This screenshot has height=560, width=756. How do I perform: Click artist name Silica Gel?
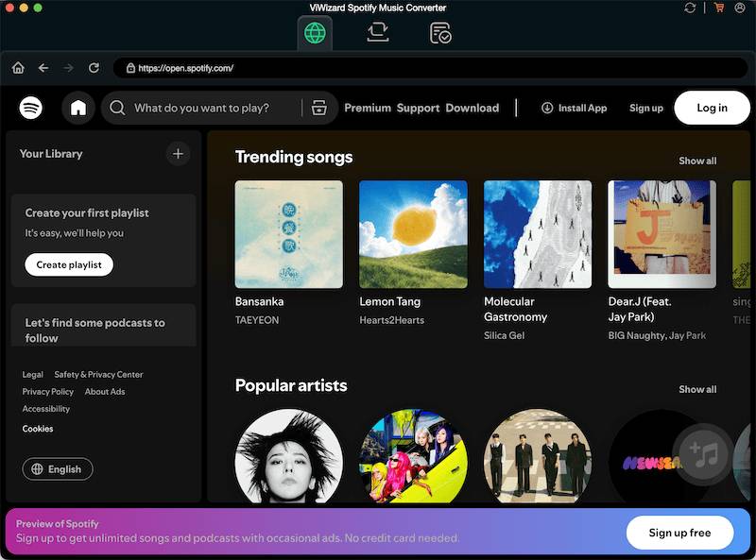(x=505, y=335)
